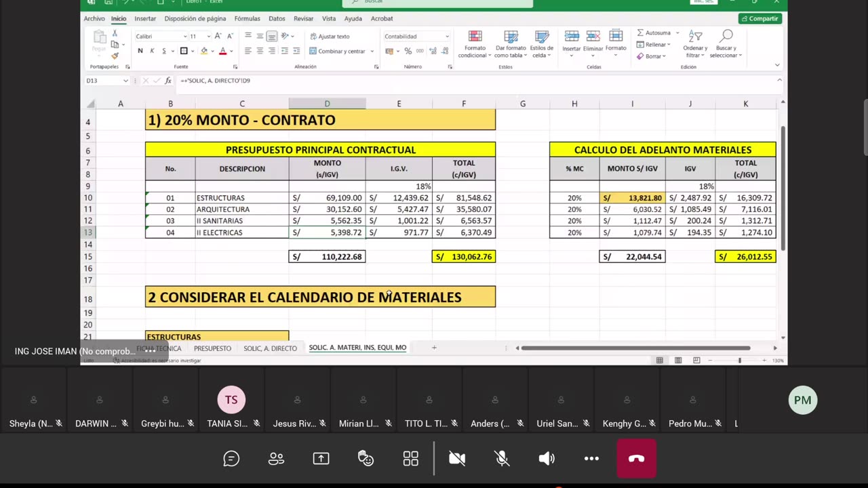Viewport: 868px width, 488px height.
Task: Switch to Page Layout view in status bar
Action: click(678, 361)
